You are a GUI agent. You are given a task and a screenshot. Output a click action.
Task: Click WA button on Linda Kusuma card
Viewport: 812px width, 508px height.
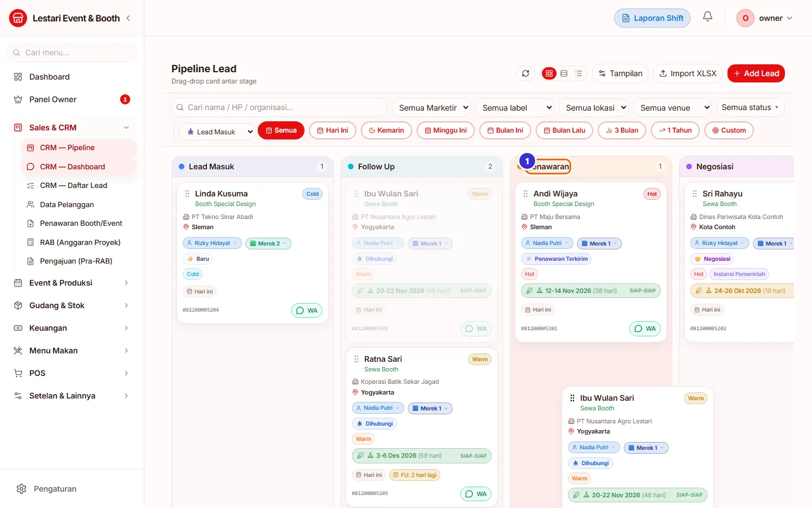tap(307, 310)
